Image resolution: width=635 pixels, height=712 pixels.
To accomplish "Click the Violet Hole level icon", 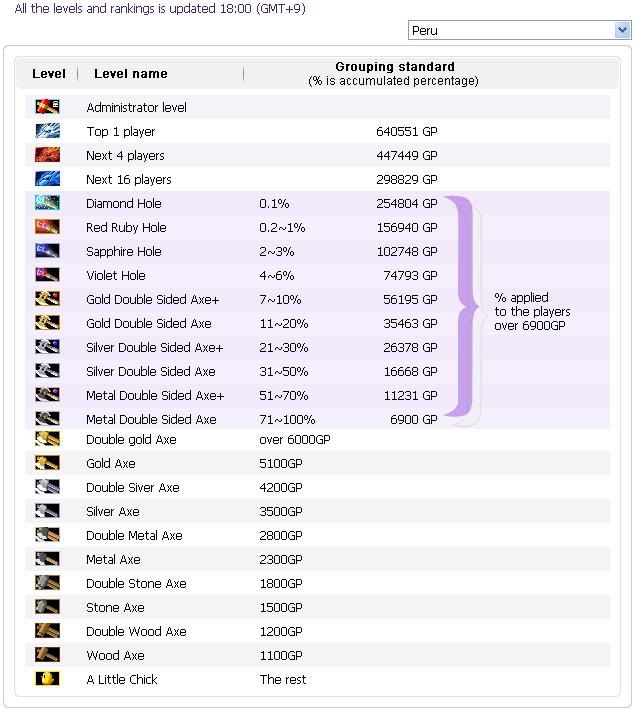I will [x=47, y=275].
